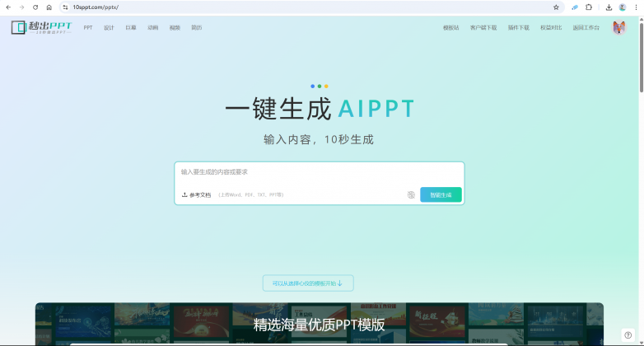
Task: Click the 工作总结 template thumbnail
Action: [319, 321]
